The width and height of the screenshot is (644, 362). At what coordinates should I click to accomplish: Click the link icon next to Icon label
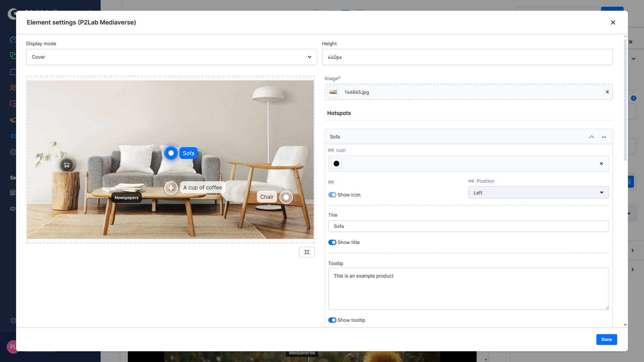[x=331, y=150]
